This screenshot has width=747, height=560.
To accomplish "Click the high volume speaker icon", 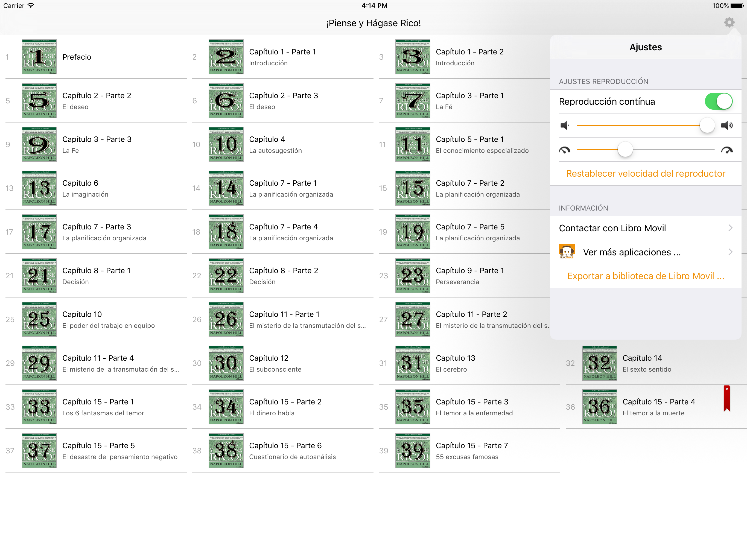I will click(x=727, y=126).
